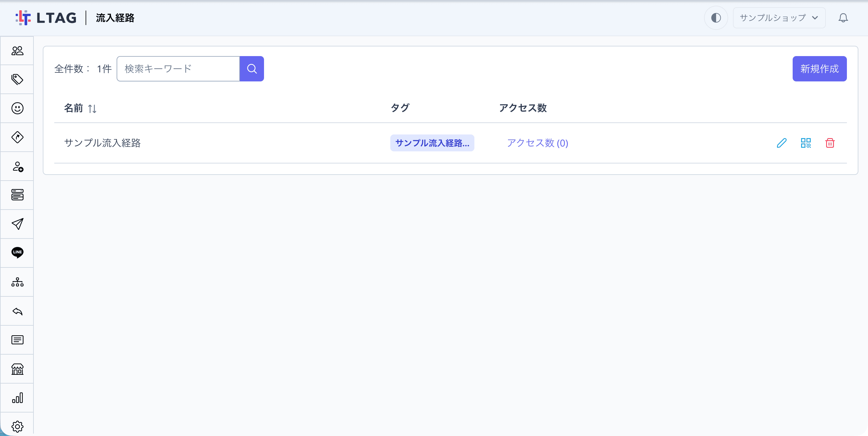This screenshot has width=868, height=436.
Task: Open the reply arrow sidebar icon
Action: pyautogui.click(x=17, y=311)
